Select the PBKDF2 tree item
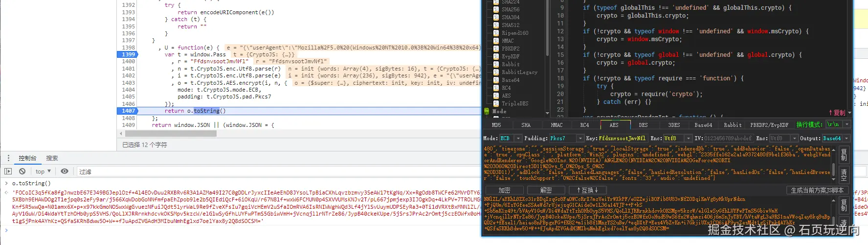 511,49
